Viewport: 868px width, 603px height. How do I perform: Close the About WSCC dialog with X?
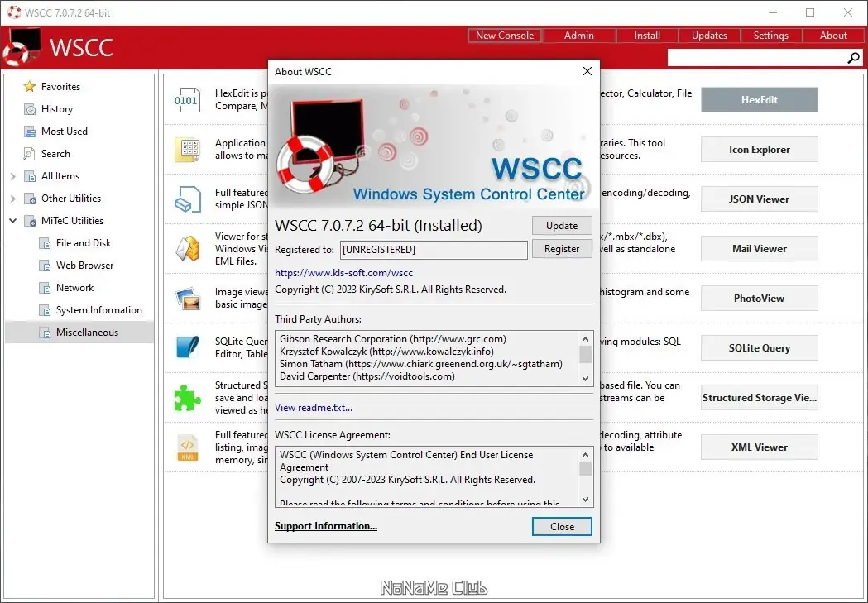pos(587,71)
